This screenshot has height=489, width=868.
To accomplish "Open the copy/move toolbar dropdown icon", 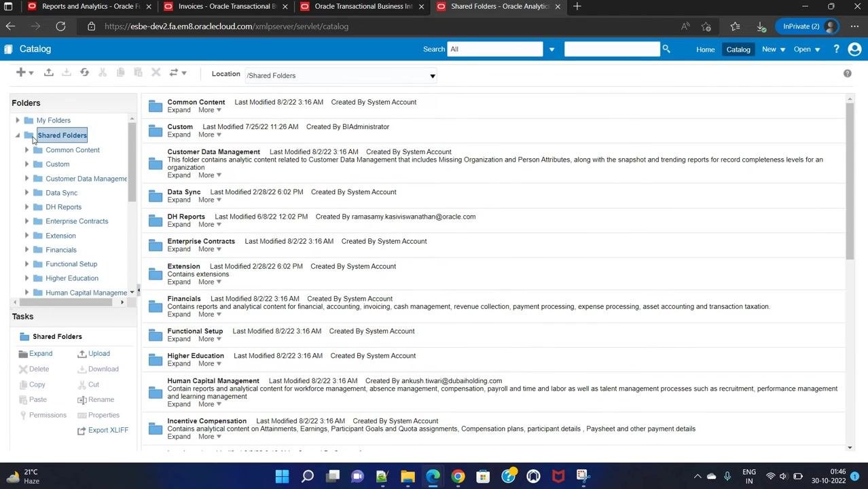I will 177,72.
